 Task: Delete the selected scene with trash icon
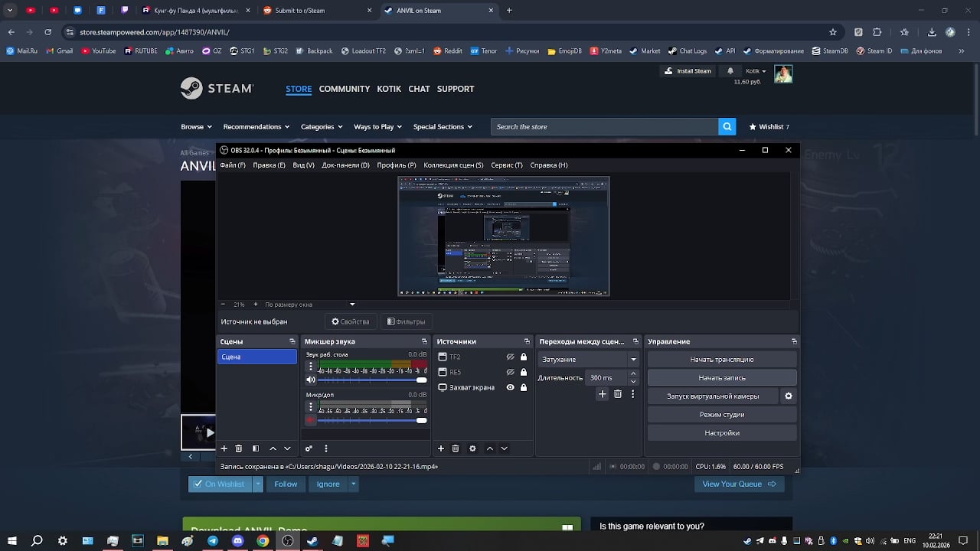(x=239, y=448)
